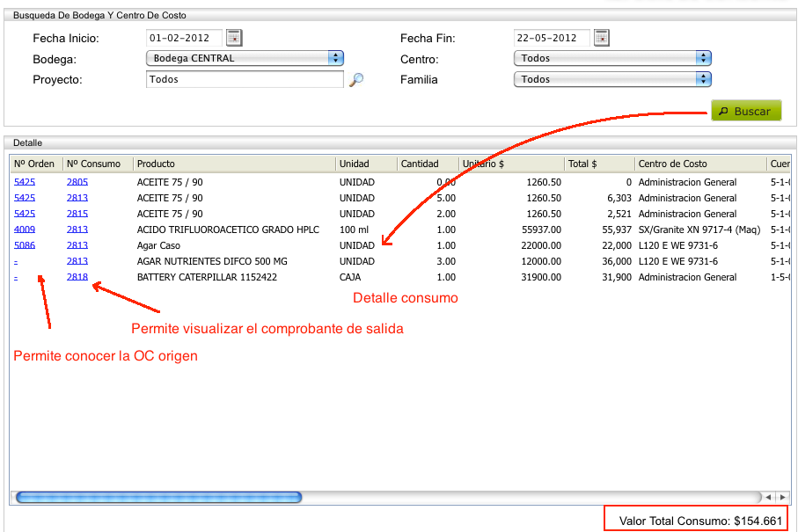The height and width of the screenshot is (532, 798).
Task: Sort by the Centro de Costo column header
Action: [700, 164]
